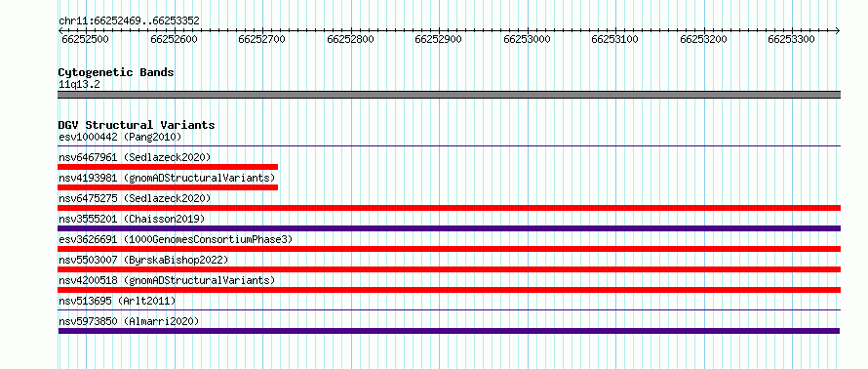
Task: Open variant nsv3555201 (Chaisson2019) label
Action: coord(132,219)
